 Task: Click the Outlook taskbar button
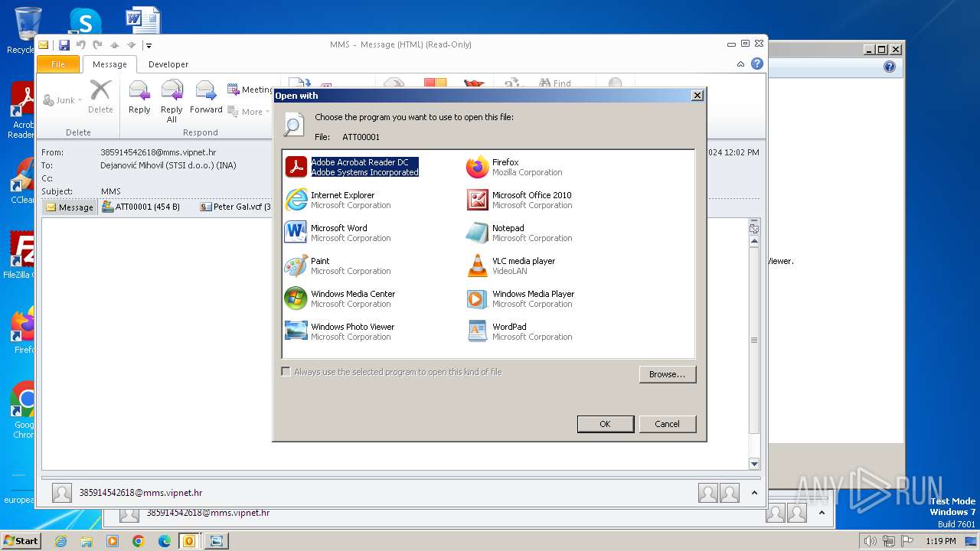(189, 541)
